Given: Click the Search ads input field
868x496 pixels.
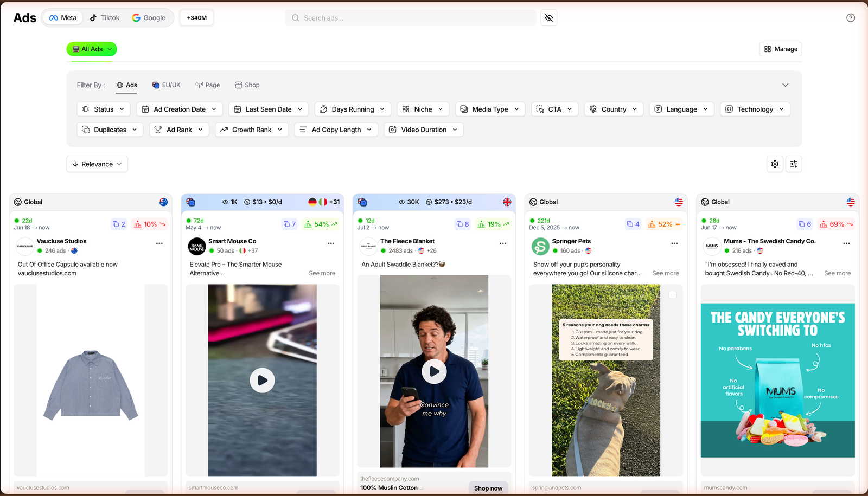Looking at the screenshot, I should click(x=411, y=18).
